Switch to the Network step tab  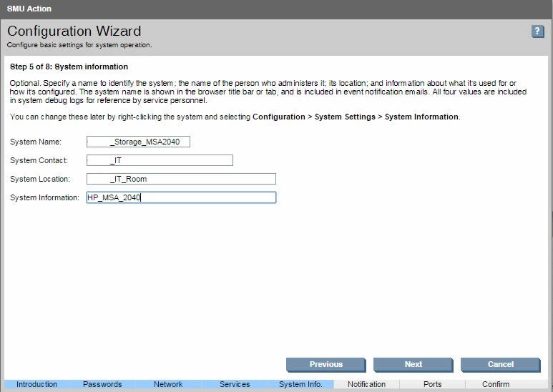[x=168, y=384]
